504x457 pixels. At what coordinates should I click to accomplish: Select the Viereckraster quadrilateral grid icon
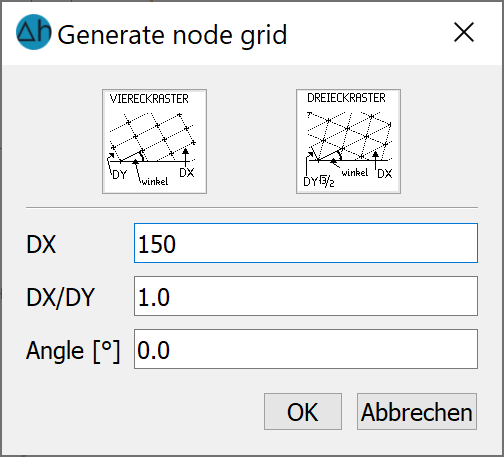point(154,141)
